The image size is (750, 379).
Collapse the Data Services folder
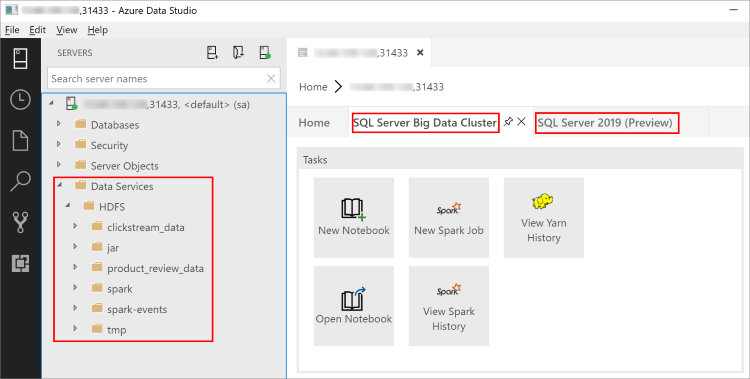click(x=59, y=185)
